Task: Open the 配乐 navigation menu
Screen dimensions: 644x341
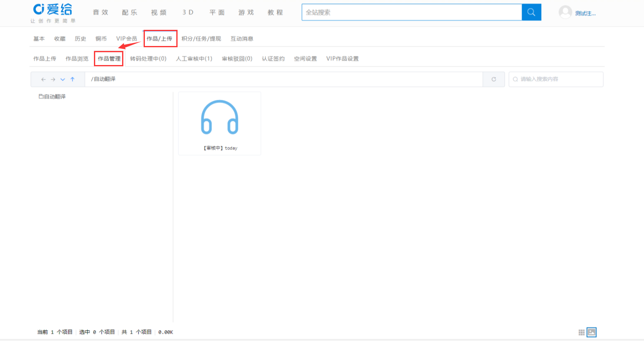Action: 130,12
